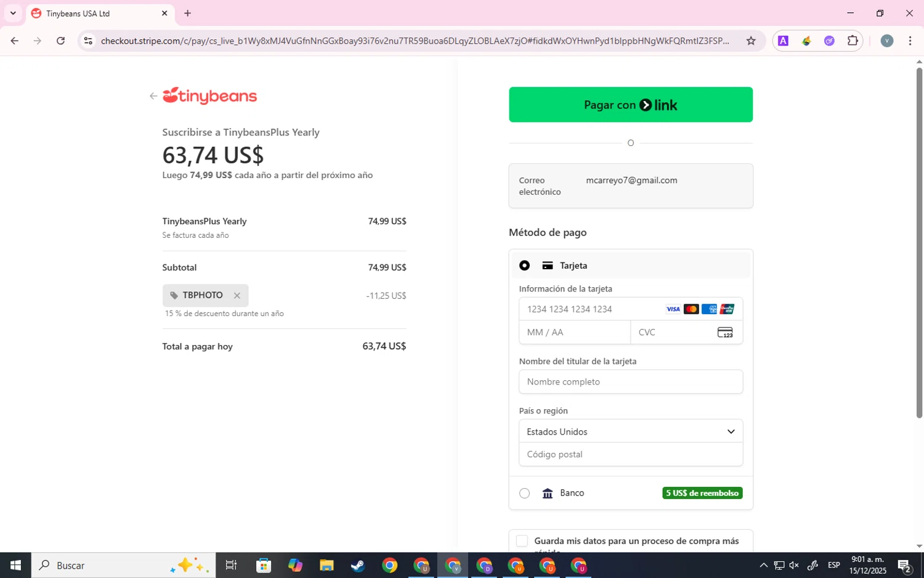Screen dimensions: 924x578
Task: Open a new browser tab
Action: click(x=188, y=13)
